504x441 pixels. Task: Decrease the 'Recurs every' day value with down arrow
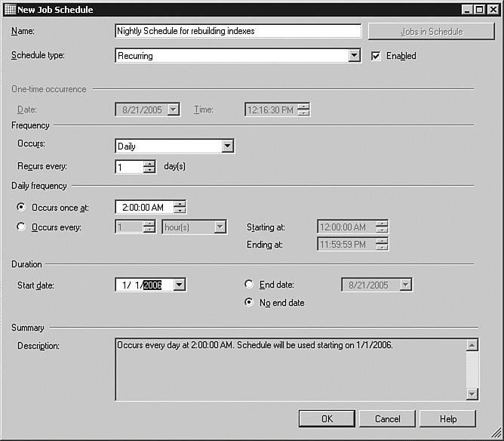tap(149, 171)
